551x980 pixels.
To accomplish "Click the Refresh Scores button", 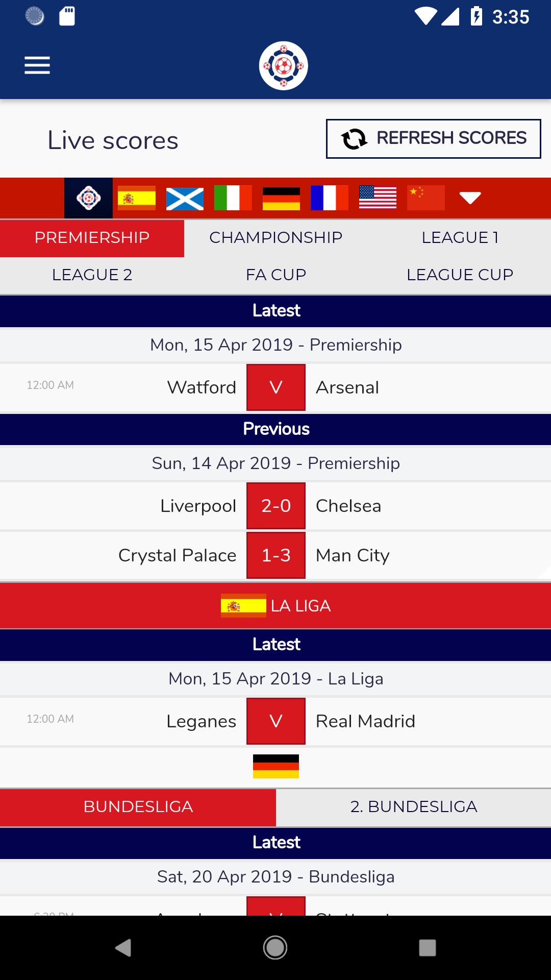I will [434, 139].
